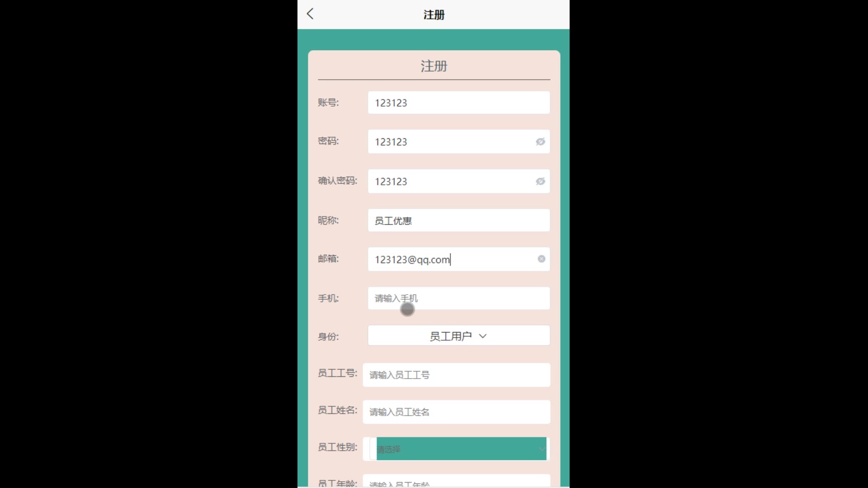Toggle visibility of 确认密码 field
The width and height of the screenshot is (868, 488).
540,181
